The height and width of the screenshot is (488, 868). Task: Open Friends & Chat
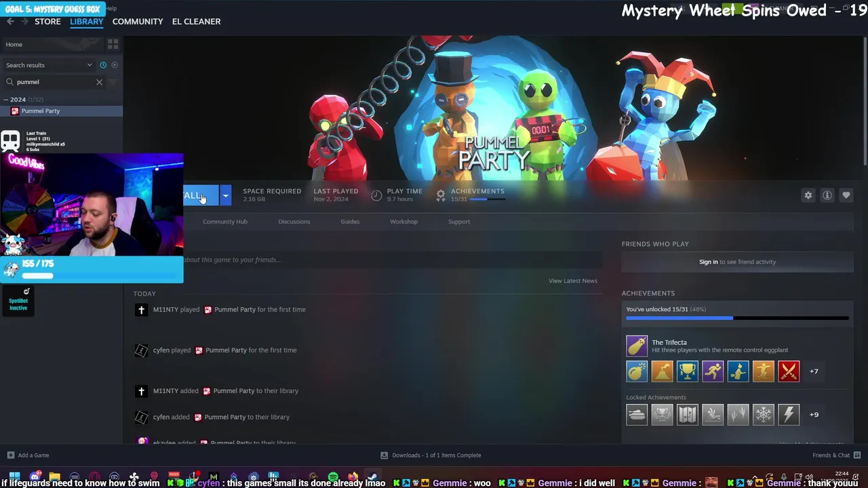click(836, 455)
